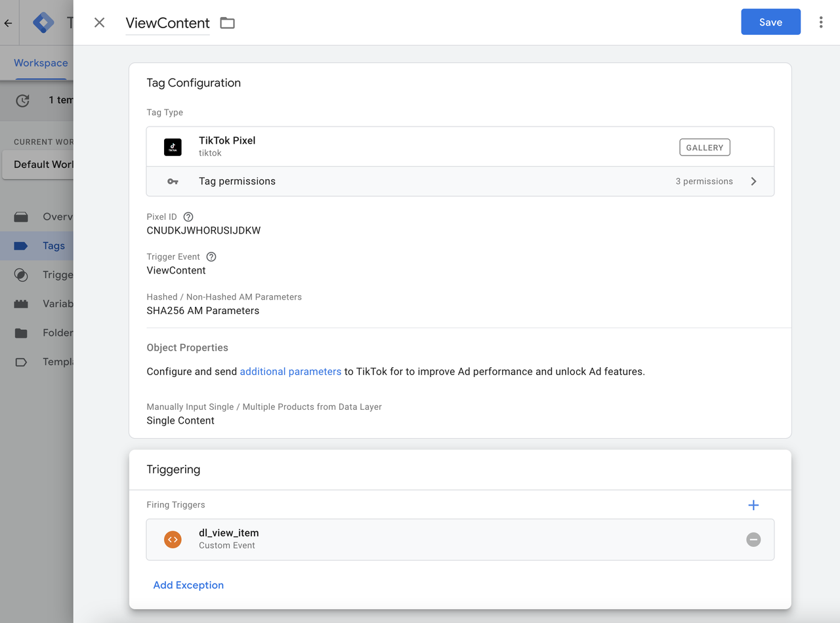Click the TikTok Pixel tag type name

(x=227, y=140)
